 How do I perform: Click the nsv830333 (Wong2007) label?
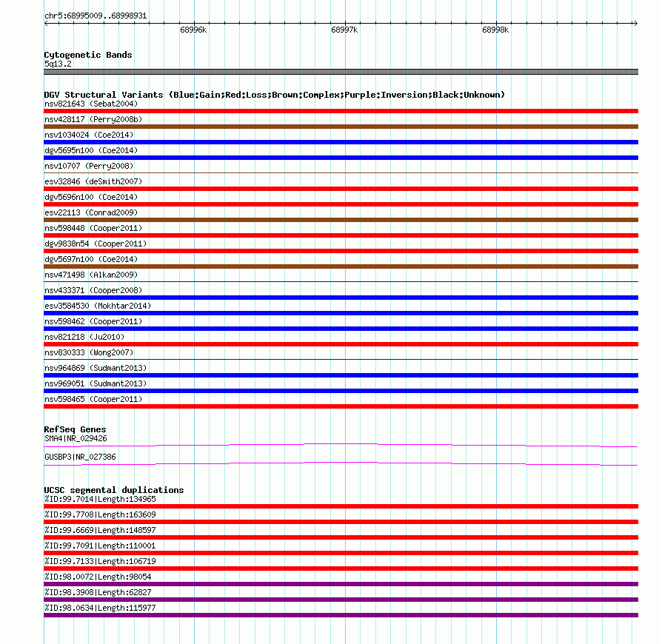[x=89, y=352]
